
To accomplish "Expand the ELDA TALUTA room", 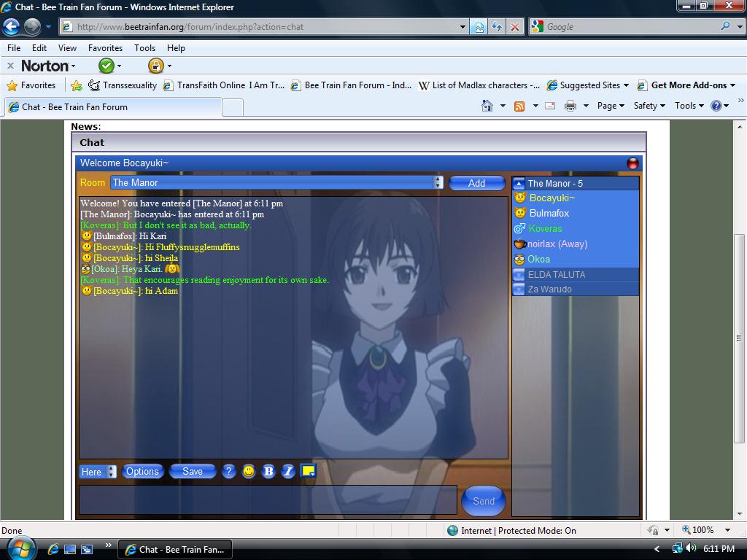I will [519, 275].
